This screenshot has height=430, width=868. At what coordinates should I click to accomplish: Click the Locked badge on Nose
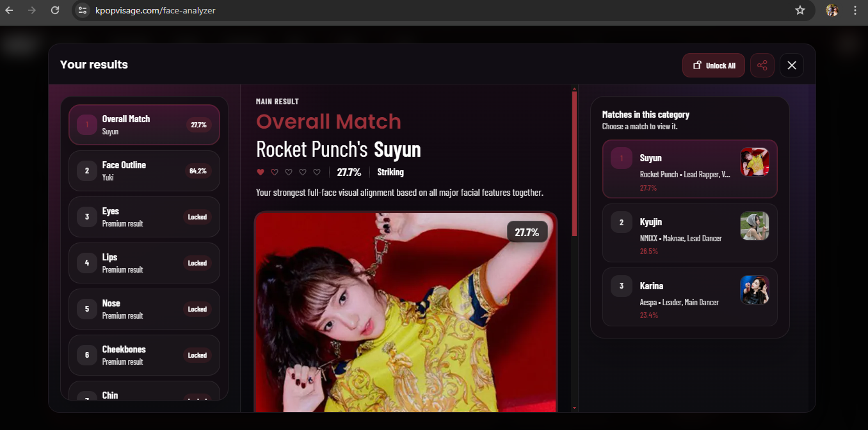coord(197,309)
